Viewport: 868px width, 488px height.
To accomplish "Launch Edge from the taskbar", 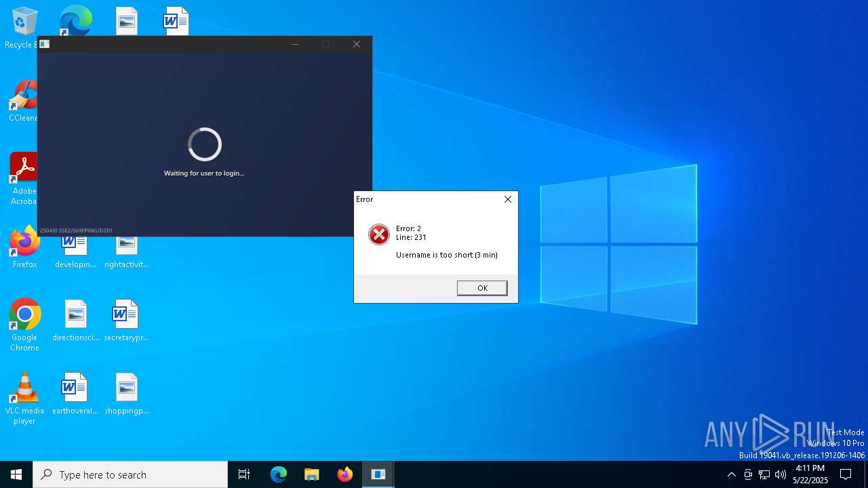I will point(279,474).
